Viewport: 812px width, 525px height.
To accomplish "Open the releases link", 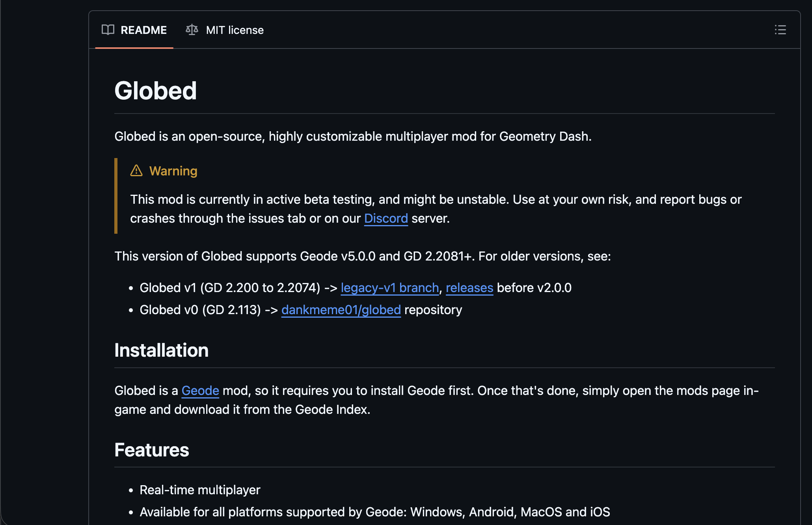I will (x=469, y=288).
